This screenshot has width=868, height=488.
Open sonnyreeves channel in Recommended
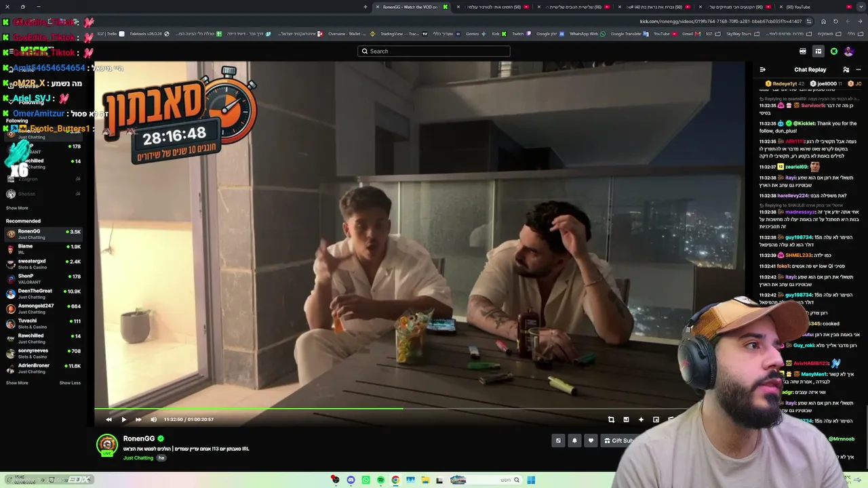(43, 353)
